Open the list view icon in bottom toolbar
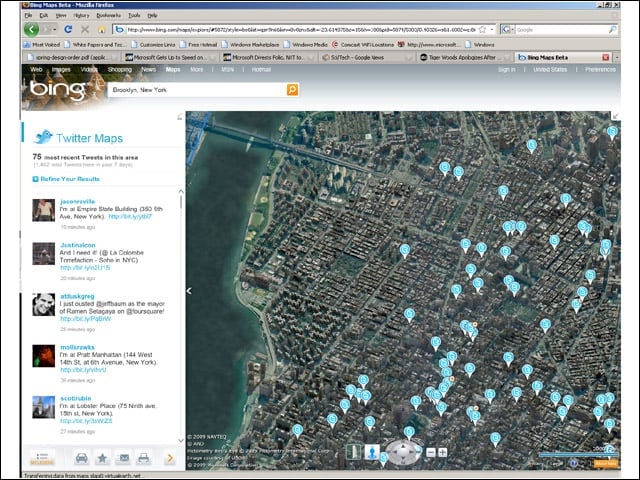 [x=42, y=458]
